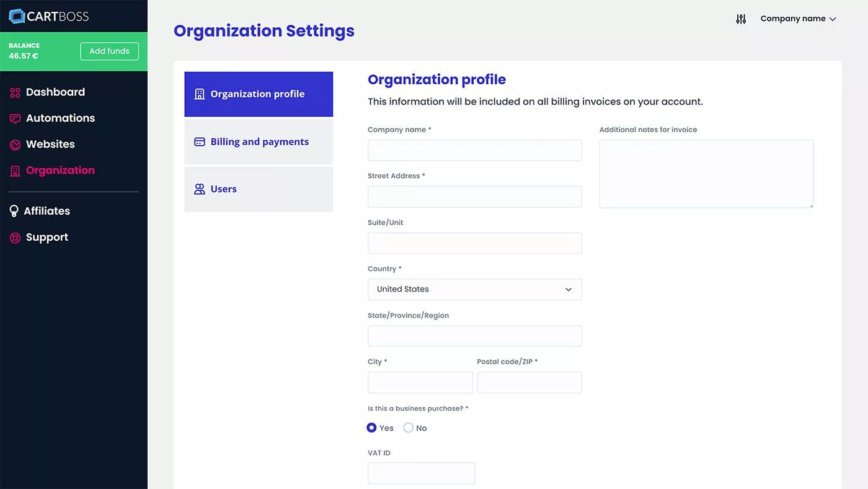Click the Automations chat icon
The image size is (868, 489).
pos(15,119)
